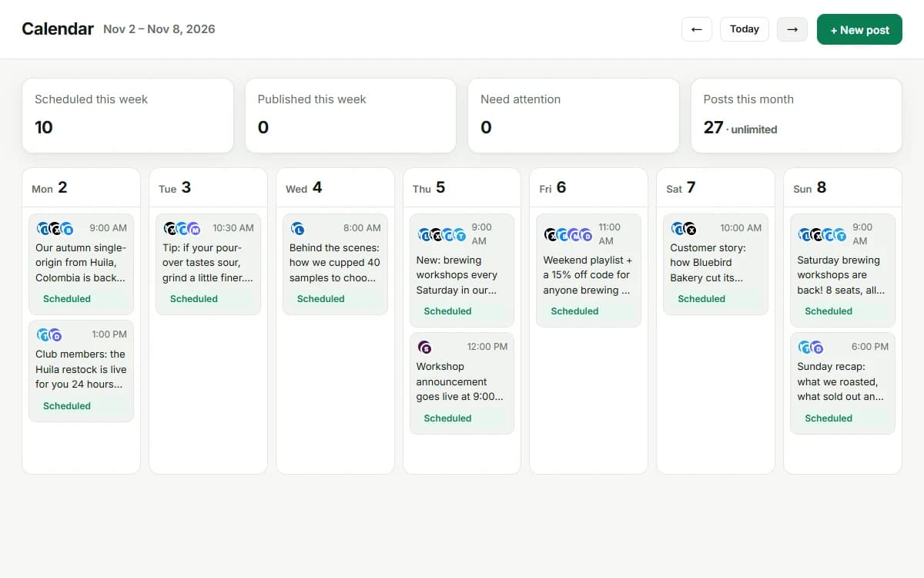The width and height of the screenshot is (924, 578).
Task: Click the L account badge on Wednesday 8:00 AM post
Action: tap(298, 229)
